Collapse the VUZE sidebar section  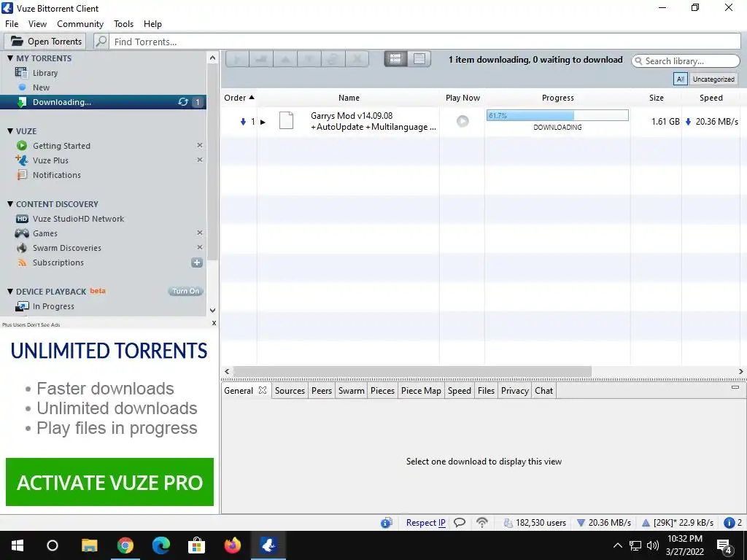(x=10, y=131)
